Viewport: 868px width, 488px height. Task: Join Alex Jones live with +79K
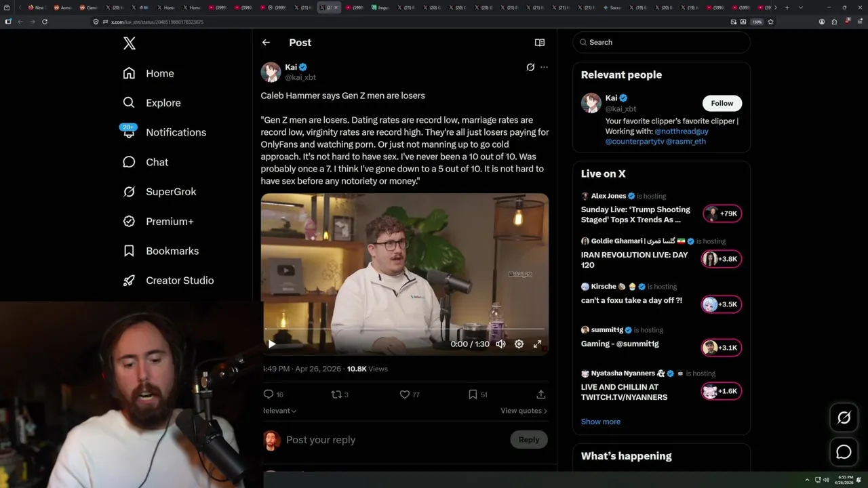click(x=723, y=213)
